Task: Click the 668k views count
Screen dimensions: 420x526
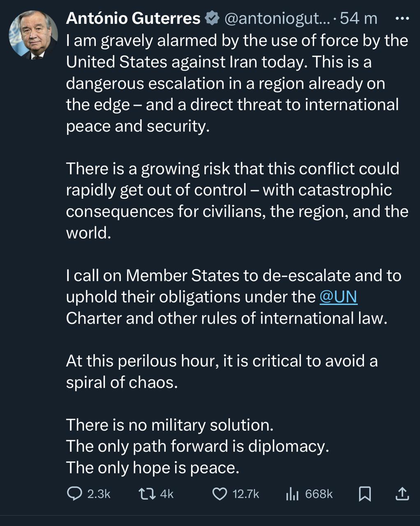Action: coord(319,494)
